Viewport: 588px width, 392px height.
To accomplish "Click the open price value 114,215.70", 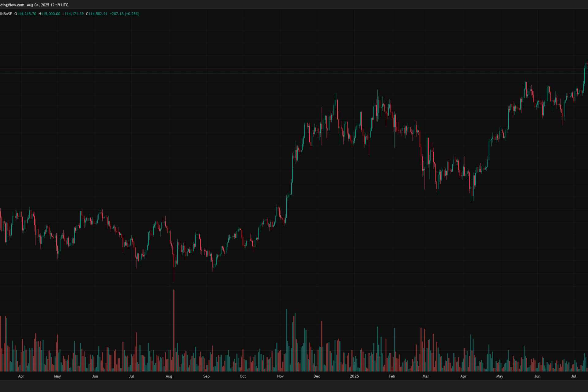I will coord(26,14).
